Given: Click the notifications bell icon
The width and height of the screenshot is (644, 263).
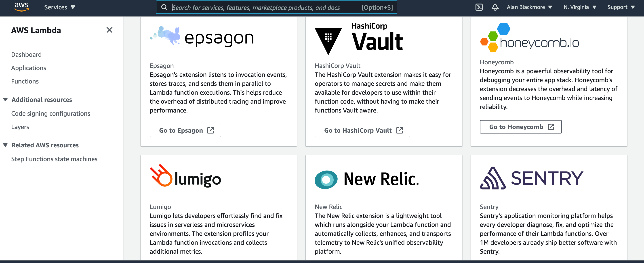Looking at the screenshot, I should click(495, 7).
